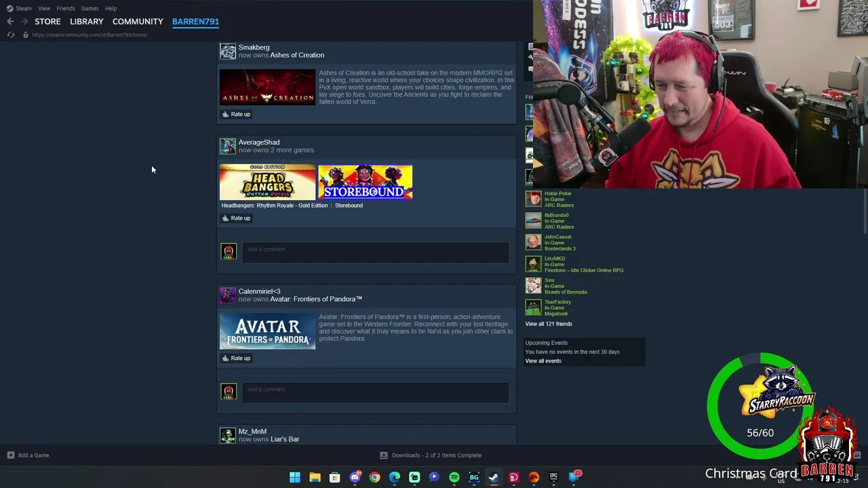Image resolution: width=868 pixels, height=488 pixels.
Task: Open the Ashes of Creation banner thumbnail
Action: (x=267, y=87)
